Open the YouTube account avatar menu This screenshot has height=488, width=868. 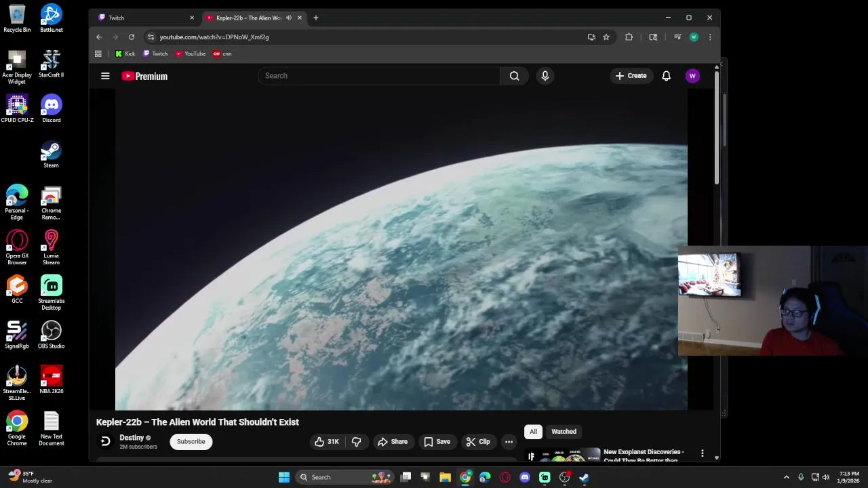pyautogui.click(x=692, y=76)
